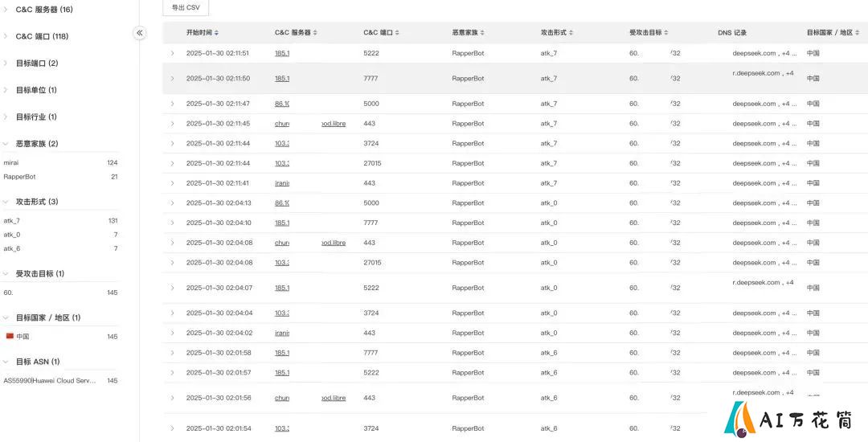Click port 5000 in 02:04:13 row
868x442 pixels.
click(371, 203)
